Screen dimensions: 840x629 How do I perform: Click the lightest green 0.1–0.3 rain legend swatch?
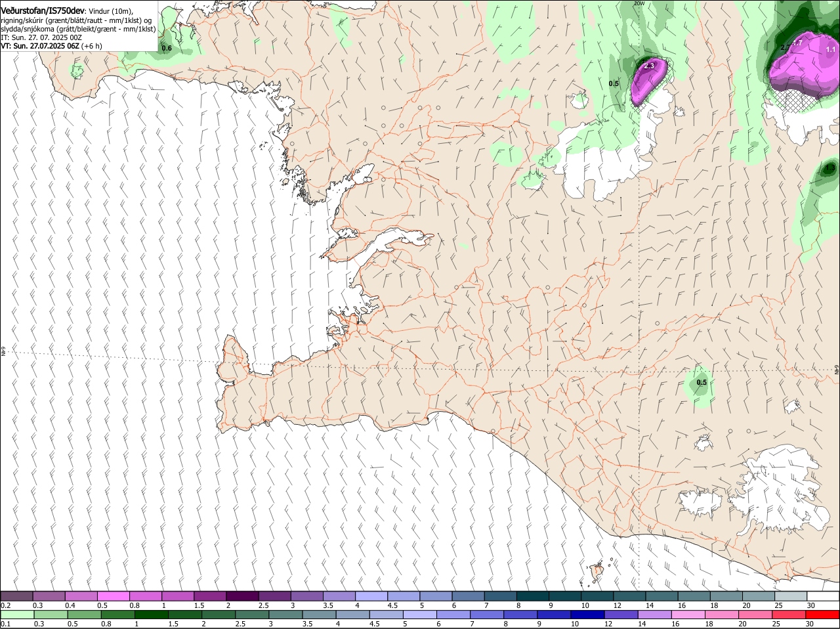pyautogui.click(x=18, y=615)
